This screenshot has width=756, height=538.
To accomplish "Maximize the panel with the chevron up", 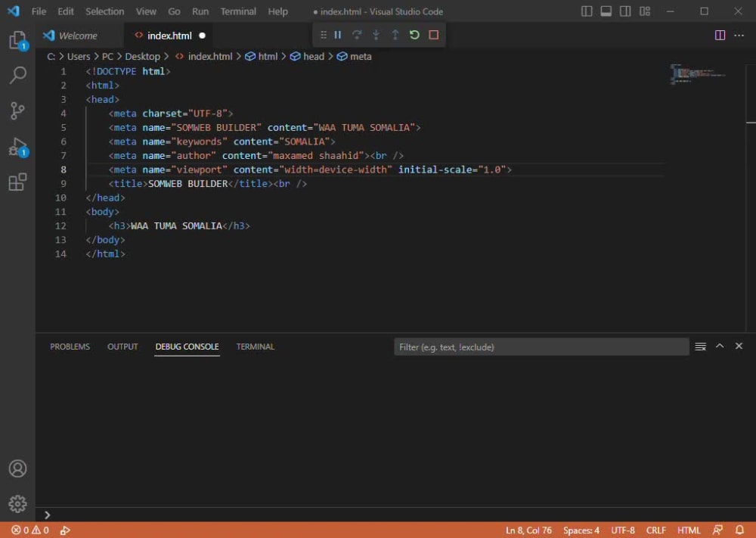I will pos(720,346).
